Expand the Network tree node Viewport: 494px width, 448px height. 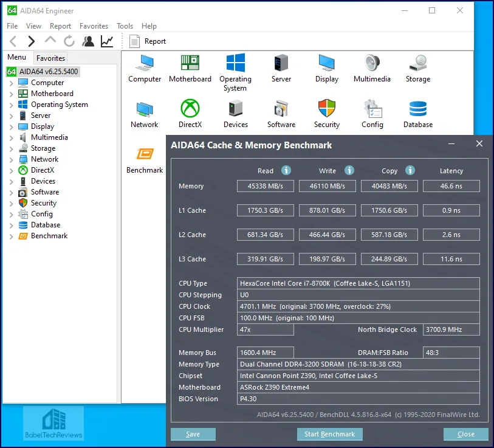tap(12, 159)
